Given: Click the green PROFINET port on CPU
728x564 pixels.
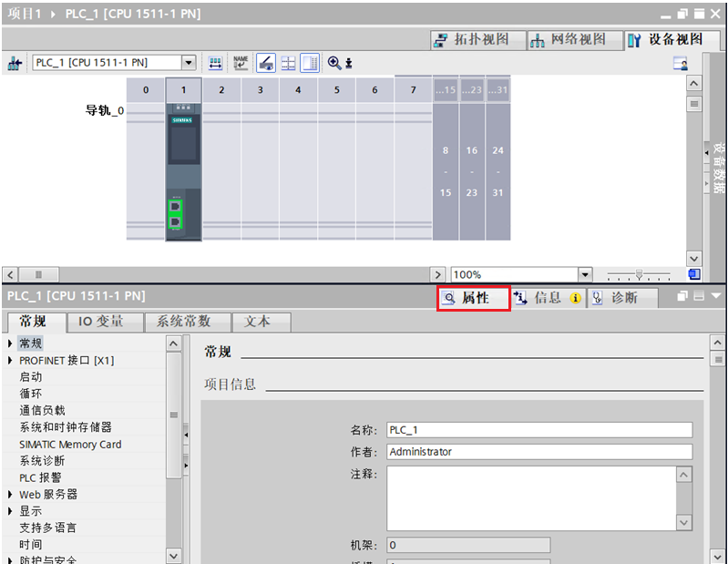Looking at the screenshot, I should tap(176, 214).
